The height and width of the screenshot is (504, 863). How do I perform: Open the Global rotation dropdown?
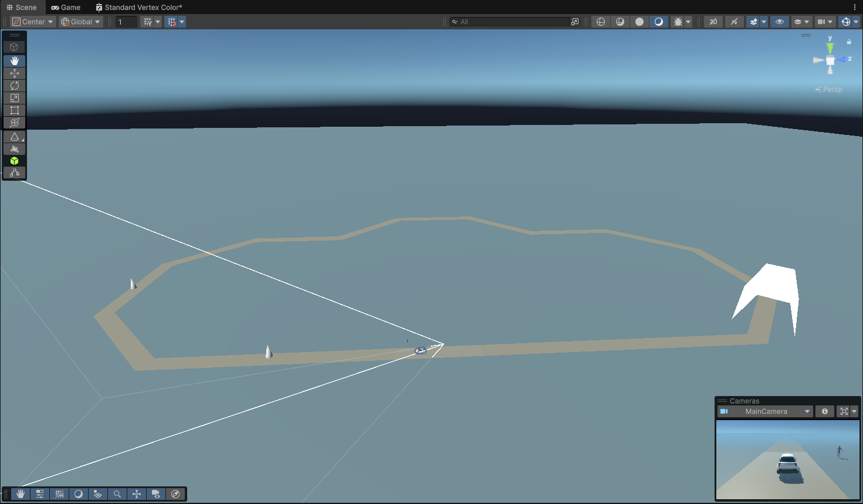81,22
